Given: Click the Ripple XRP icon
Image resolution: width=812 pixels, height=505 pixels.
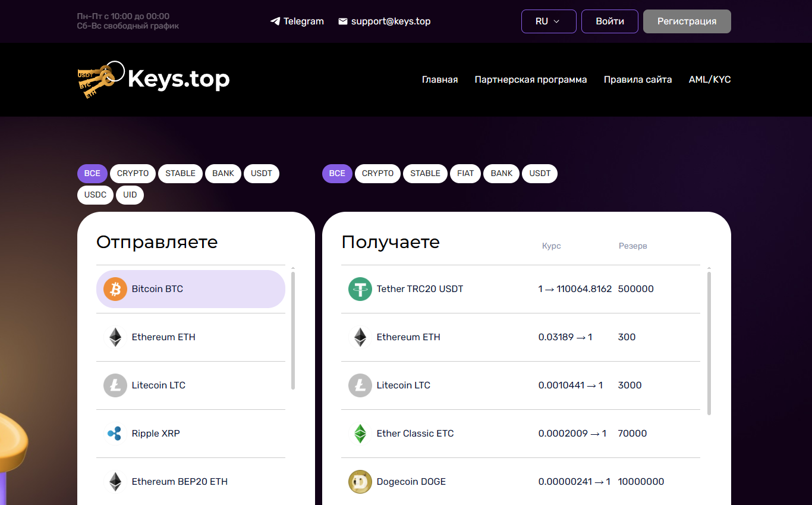Looking at the screenshot, I should [115, 434].
